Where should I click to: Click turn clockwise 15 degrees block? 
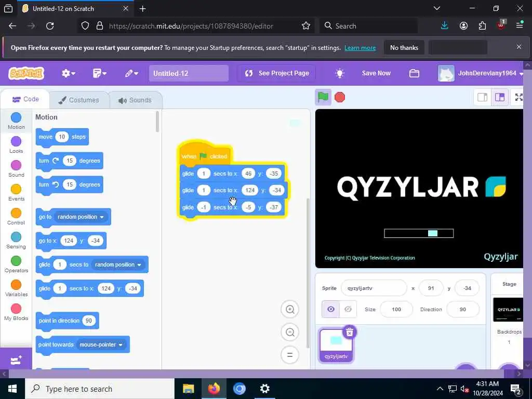click(69, 161)
